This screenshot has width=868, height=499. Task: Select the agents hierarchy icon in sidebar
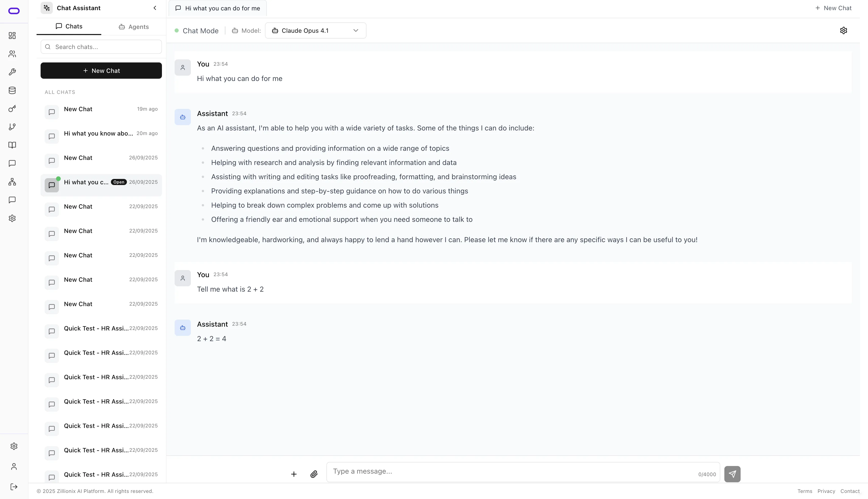point(12,182)
